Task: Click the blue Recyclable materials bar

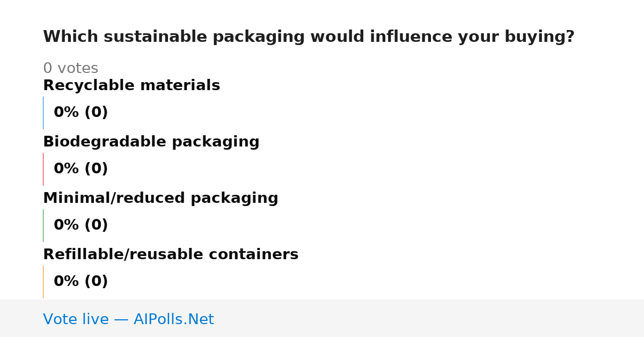Action: pyautogui.click(x=43, y=113)
